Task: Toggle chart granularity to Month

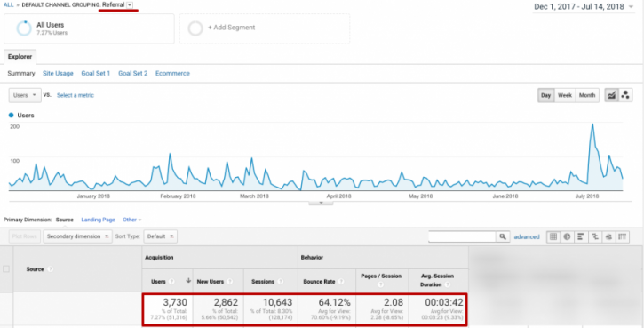Action: (587, 95)
